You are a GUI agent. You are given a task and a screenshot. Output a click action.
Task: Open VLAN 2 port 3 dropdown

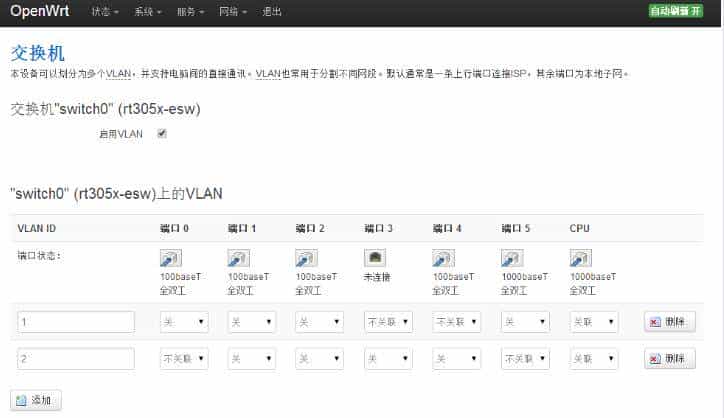tap(388, 358)
